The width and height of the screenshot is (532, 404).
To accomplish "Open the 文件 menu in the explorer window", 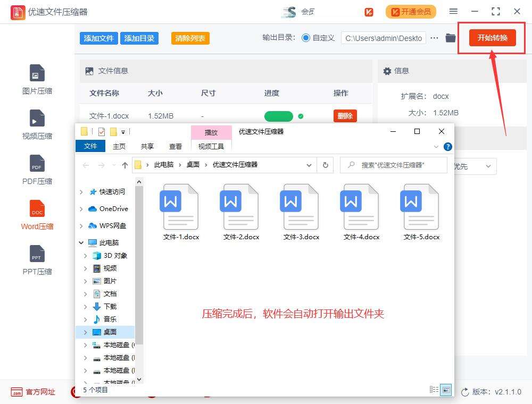I will [x=90, y=146].
